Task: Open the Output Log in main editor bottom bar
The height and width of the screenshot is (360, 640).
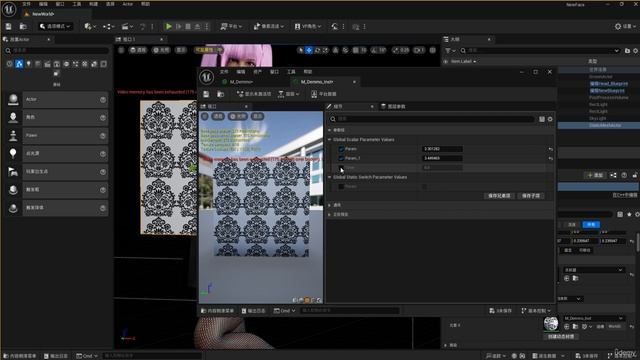Action: coord(56,356)
